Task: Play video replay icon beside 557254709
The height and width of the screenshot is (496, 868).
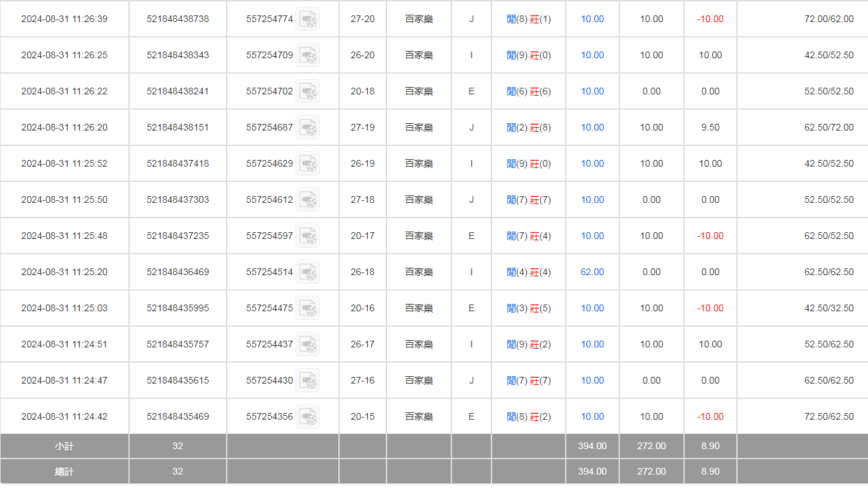Action: point(308,56)
